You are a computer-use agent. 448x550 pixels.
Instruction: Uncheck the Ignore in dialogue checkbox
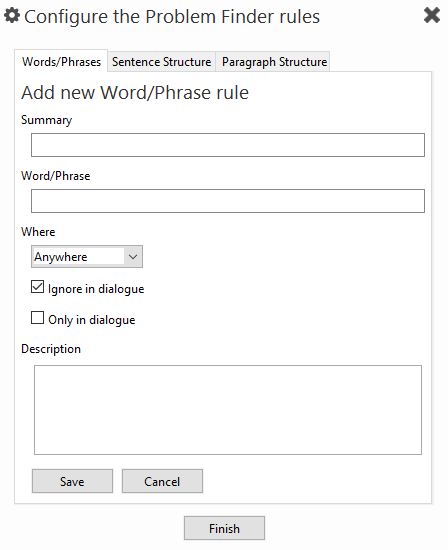[38, 287]
